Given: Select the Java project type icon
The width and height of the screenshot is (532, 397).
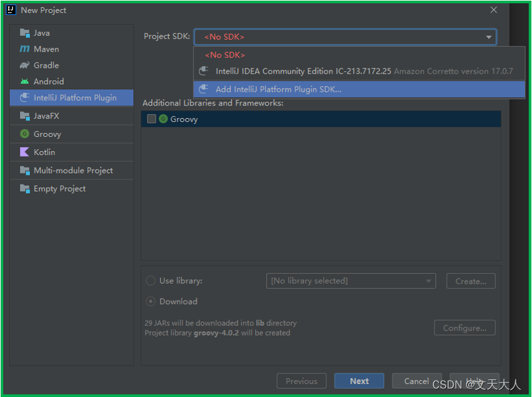Looking at the screenshot, I should (x=25, y=33).
